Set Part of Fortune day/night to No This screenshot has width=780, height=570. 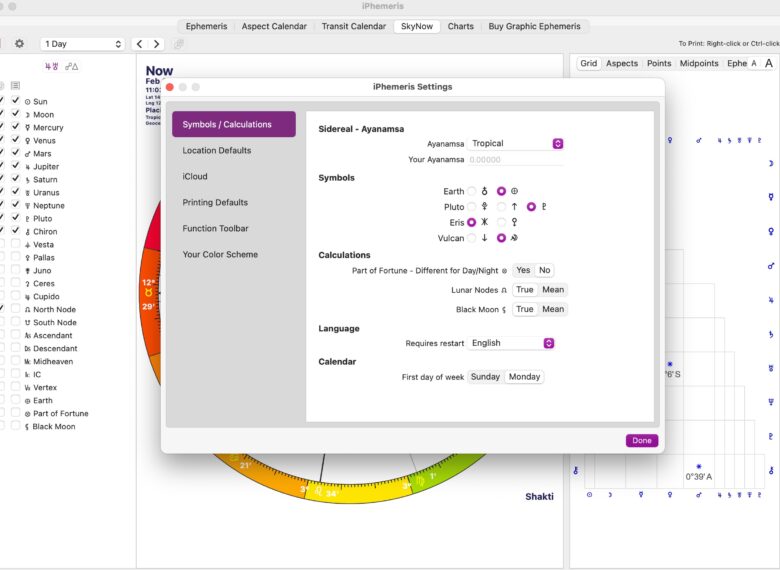click(545, 270)
